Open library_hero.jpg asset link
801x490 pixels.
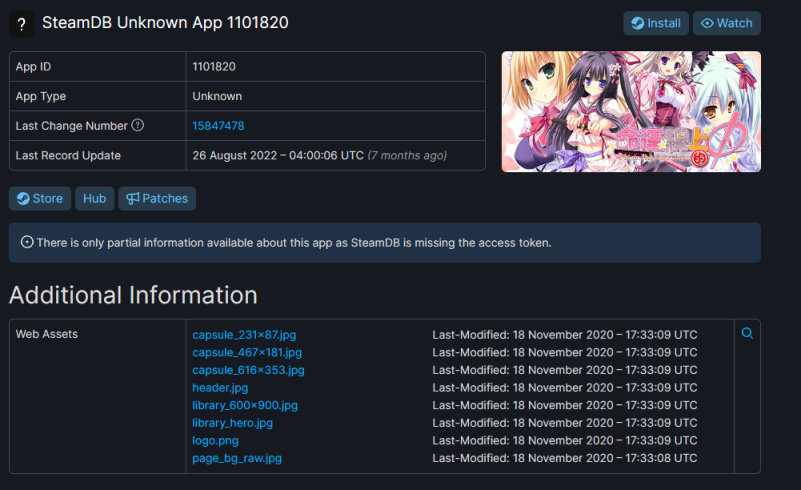(232, 423)
